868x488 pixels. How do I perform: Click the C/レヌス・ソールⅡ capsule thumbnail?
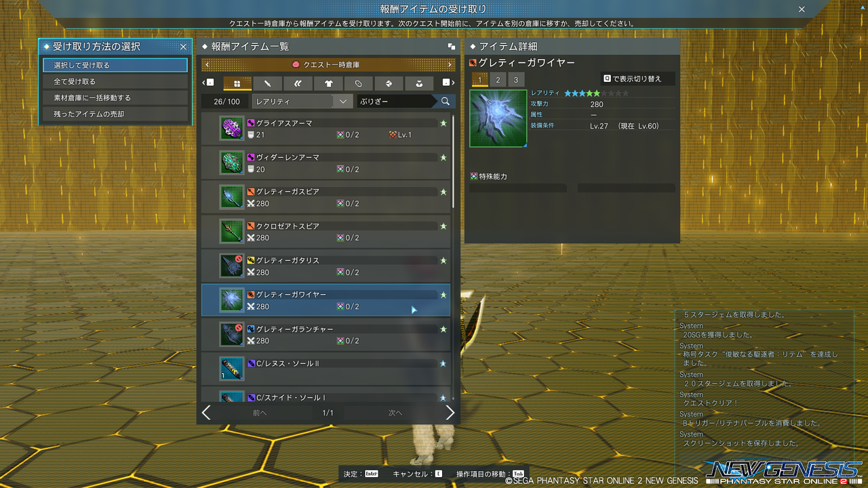232,369
